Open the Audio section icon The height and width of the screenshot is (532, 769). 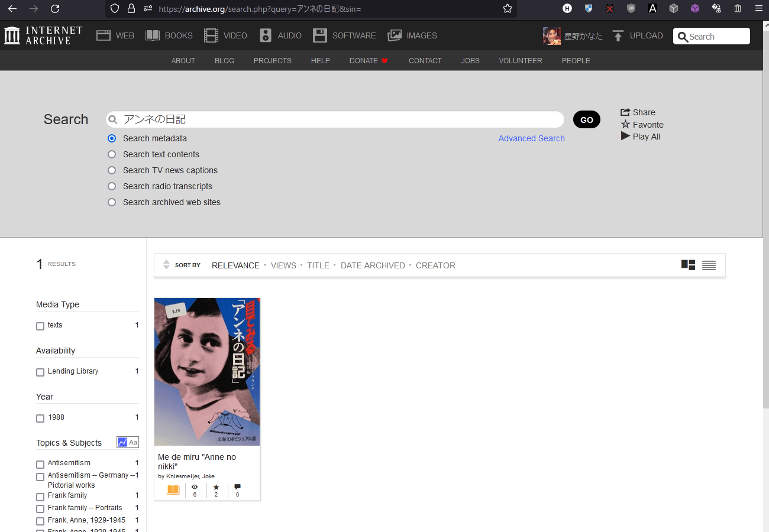(x=266, y=35)
